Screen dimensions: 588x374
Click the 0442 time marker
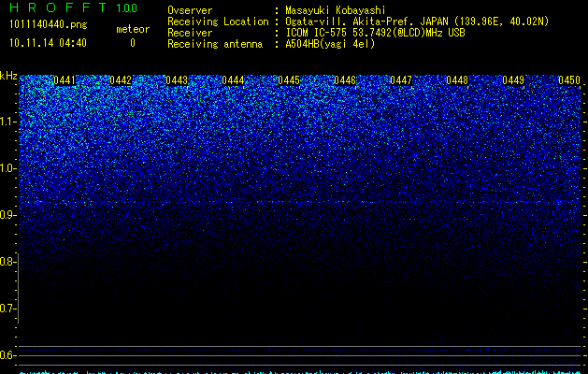[121, 80]
